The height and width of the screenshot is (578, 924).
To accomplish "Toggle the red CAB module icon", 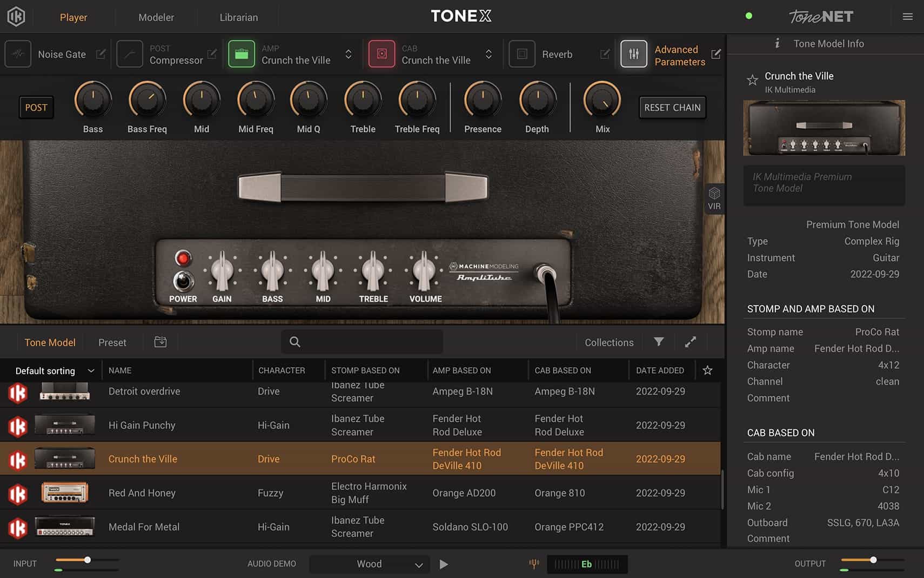I will [381, 54].
